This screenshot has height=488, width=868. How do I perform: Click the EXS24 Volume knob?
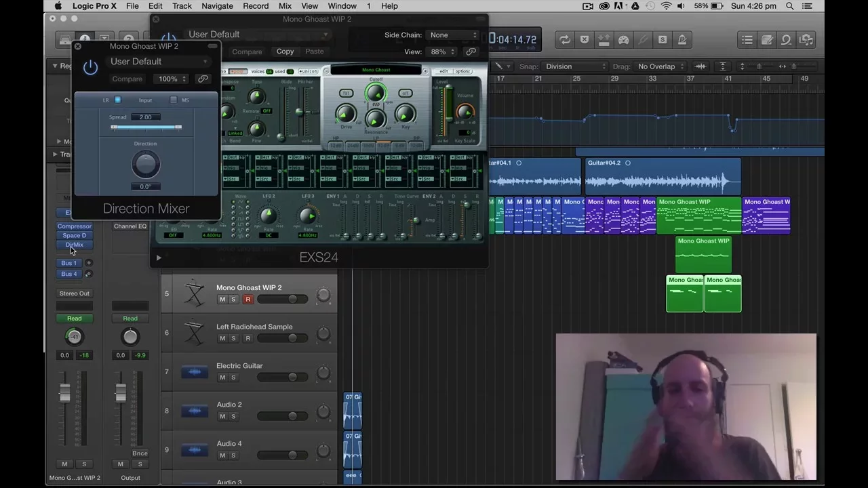pyautogui.click(x=465, y=113)
